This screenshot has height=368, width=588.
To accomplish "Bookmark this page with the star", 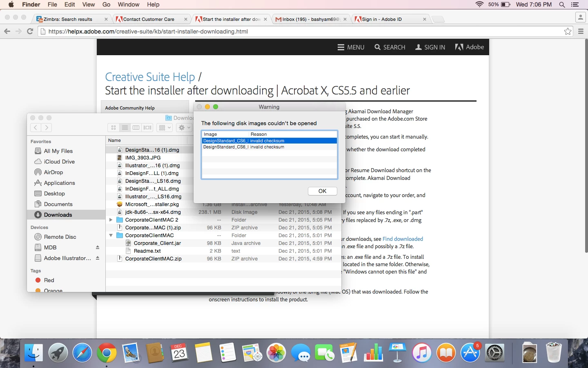I will (568, 31).
